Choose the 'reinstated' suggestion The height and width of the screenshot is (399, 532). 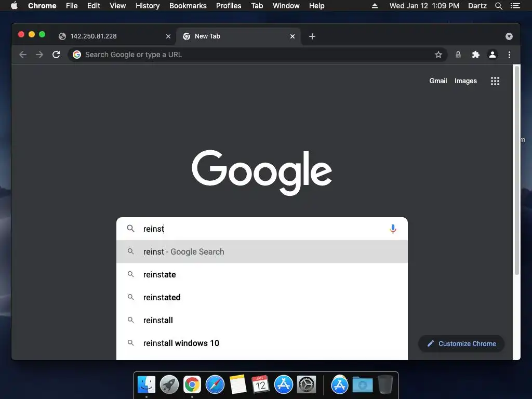pos(262,298)
